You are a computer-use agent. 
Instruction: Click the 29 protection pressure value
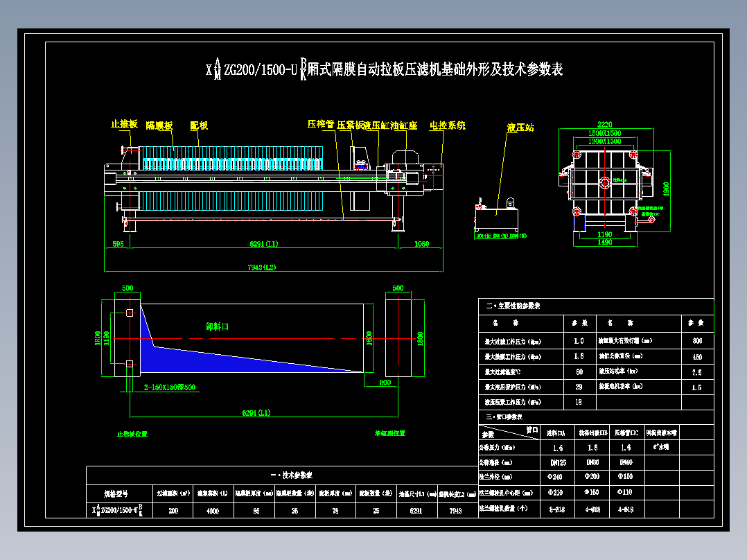coord(579,387)
